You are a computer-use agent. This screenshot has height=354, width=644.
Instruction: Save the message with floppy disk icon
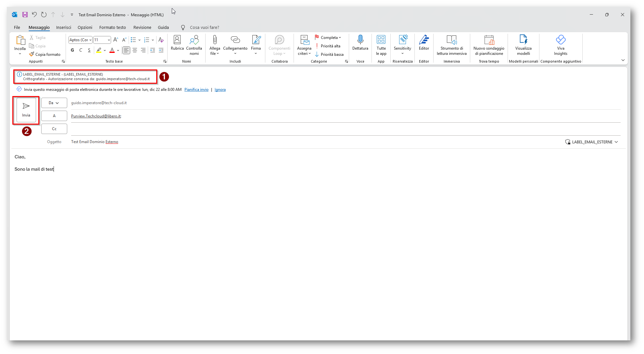coord(25,15)
